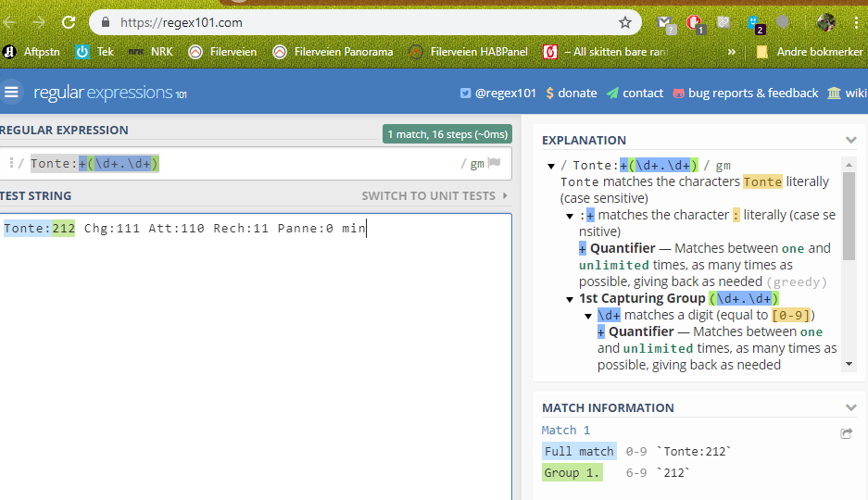The width and height of the screenshot is (868, 500).
Task: Show more bookmarks via double chevron
Action: point(732,52)
